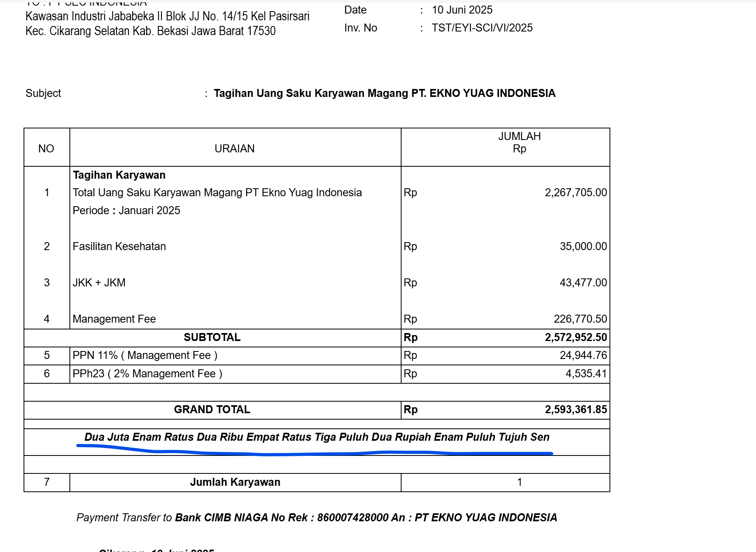Click PPN 11% ( Management Fee ) row

145,355
